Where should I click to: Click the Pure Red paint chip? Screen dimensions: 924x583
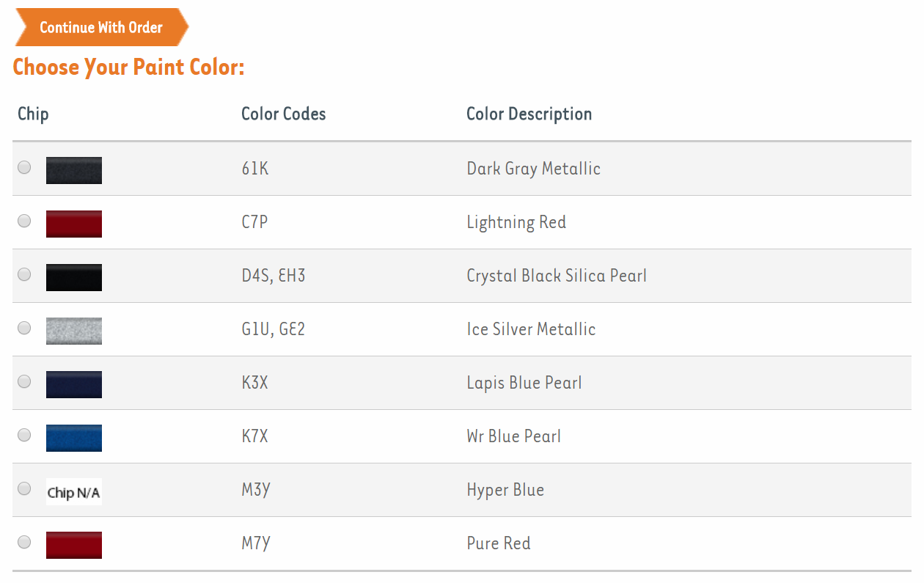click(74, 545)
